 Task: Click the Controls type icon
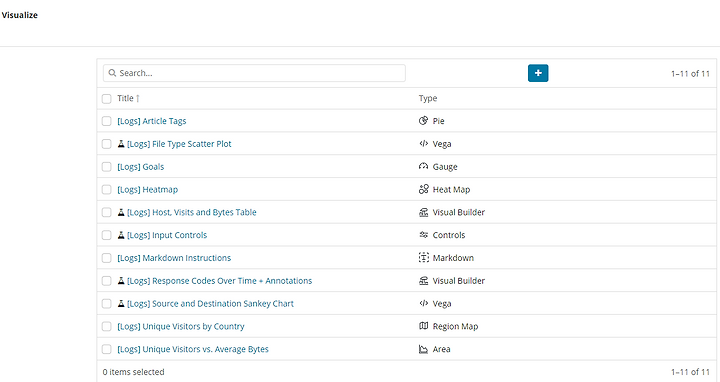pyautogui.click(x=423, y=235)
